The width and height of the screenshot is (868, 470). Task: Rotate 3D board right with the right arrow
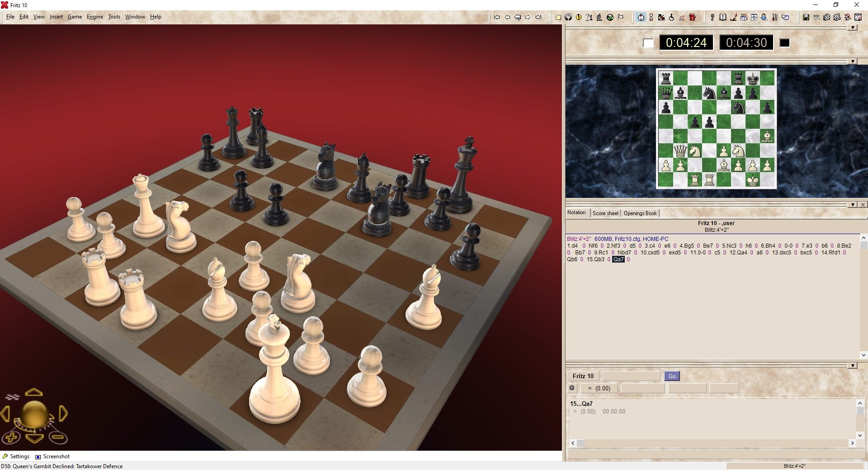[63, 414]
